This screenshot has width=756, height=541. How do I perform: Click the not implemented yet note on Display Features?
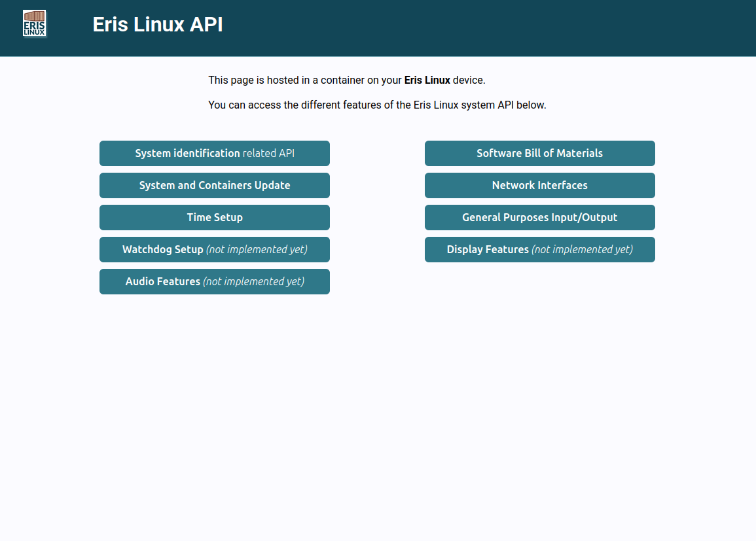(582, 249)
